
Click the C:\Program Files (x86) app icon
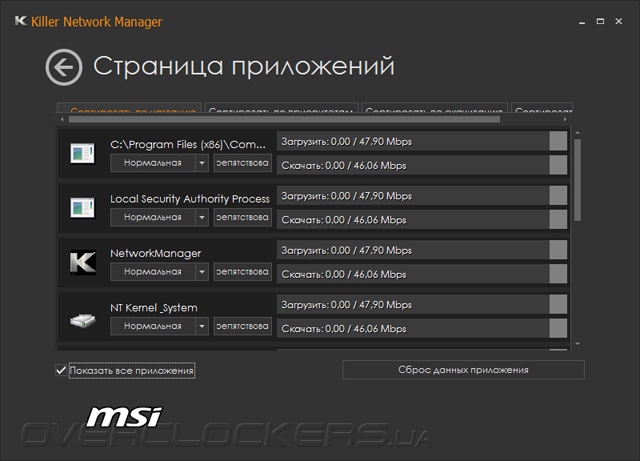[x=82, y=153]
